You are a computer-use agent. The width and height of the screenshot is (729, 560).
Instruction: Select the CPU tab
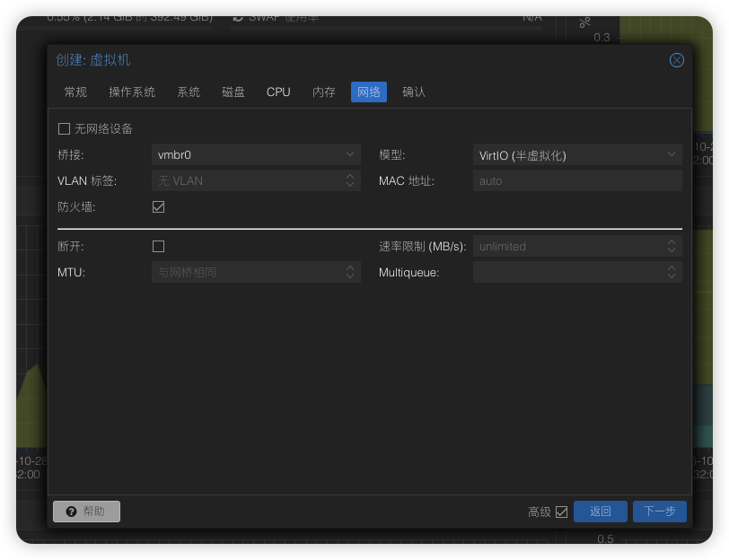coord(278,92)
